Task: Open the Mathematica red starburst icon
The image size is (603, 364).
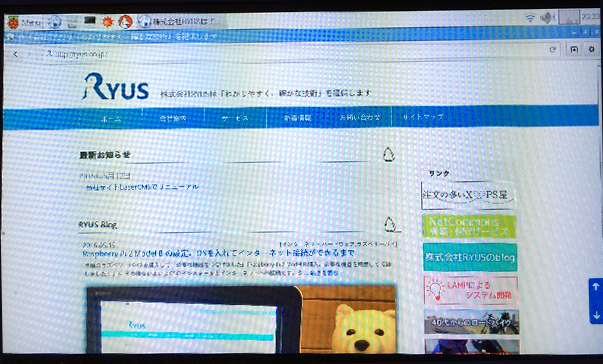Action: tap(107, 22)
